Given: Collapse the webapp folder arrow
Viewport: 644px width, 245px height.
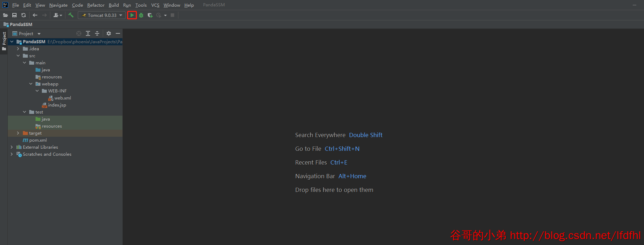Looking at the screenshot, I should [x=31, y=84].
